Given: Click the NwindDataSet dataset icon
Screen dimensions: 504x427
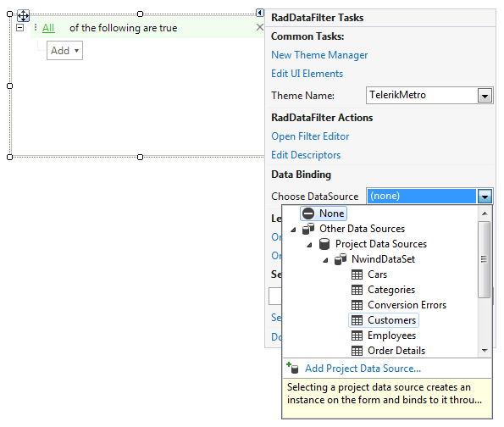Looking at the screenshot, I should (x=341, y=259).
